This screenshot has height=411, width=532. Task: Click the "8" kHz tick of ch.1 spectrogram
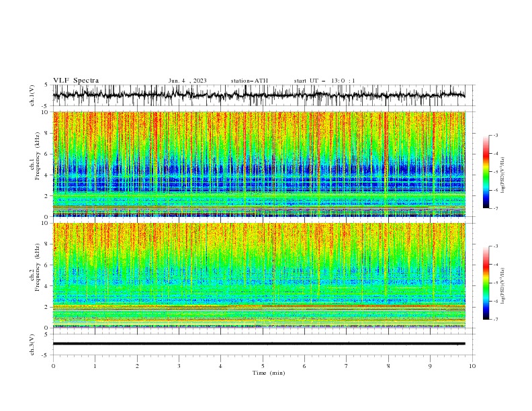(47, 133)
